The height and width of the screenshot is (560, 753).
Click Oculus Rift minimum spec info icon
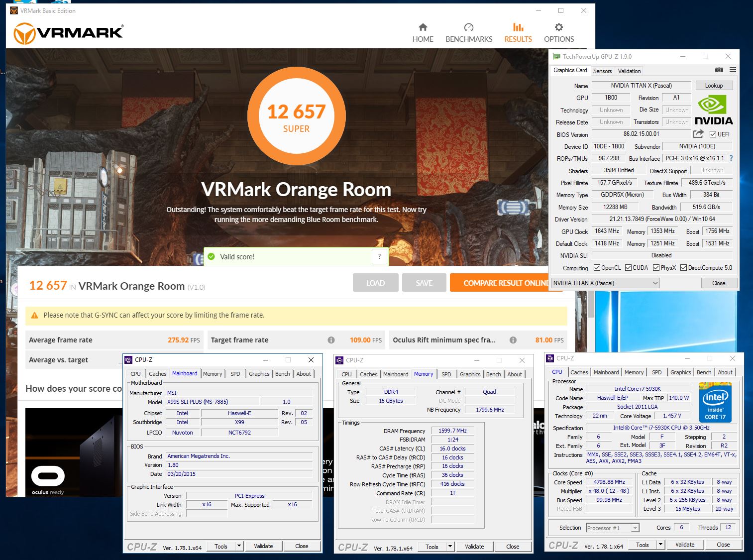513,340
